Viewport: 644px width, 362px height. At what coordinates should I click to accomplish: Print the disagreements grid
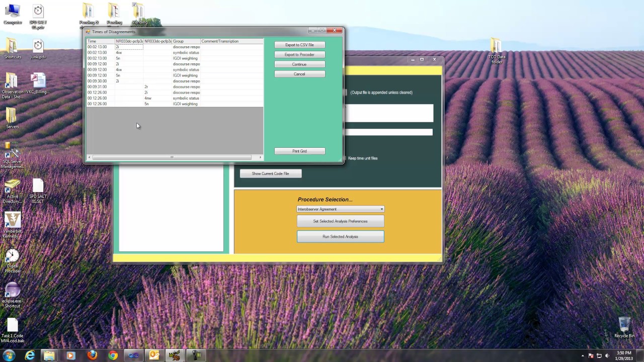pyautogui.click(x=299, y=151)
